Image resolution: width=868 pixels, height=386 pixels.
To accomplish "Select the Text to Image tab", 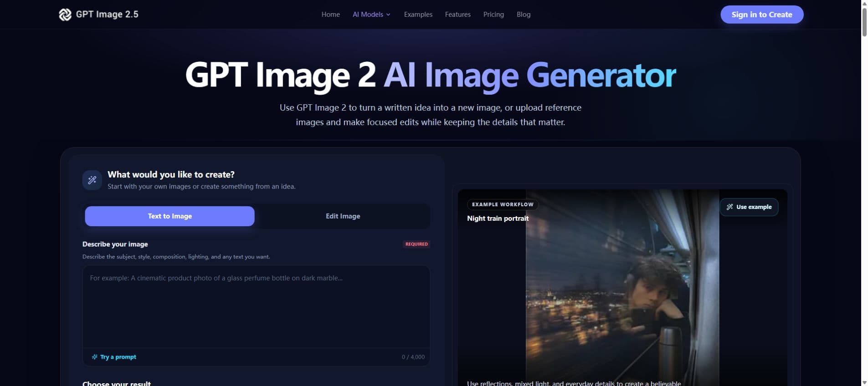I will (x=169, y=216).
